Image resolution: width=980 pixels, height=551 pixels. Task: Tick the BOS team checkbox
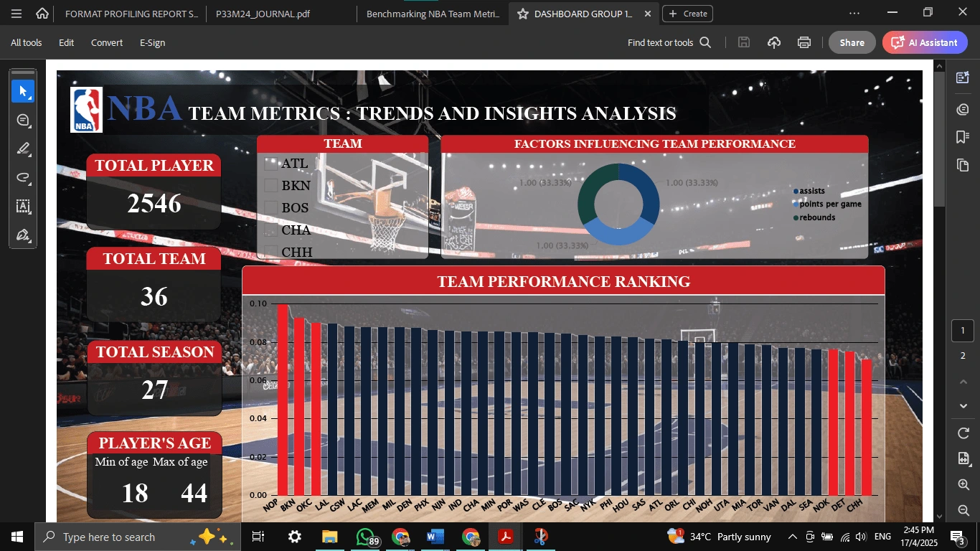tap(270, 208)
